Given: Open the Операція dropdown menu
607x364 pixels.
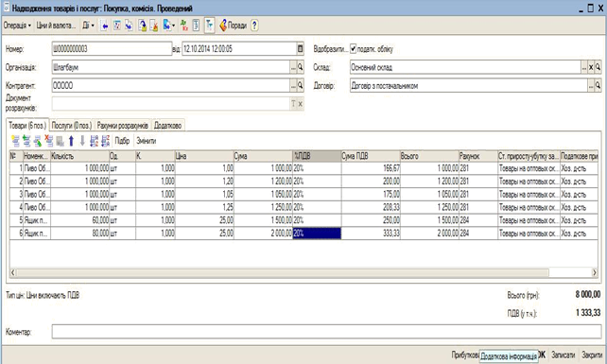Looking at the screenshot, I should (17, 26).
